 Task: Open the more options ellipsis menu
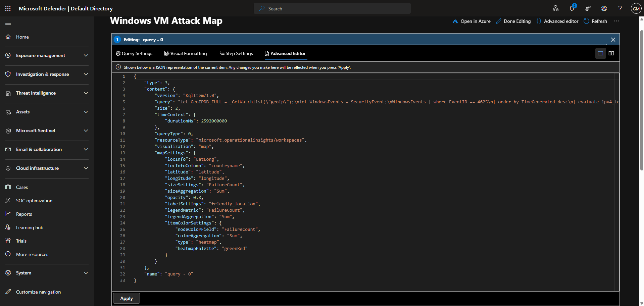(616, 21)
